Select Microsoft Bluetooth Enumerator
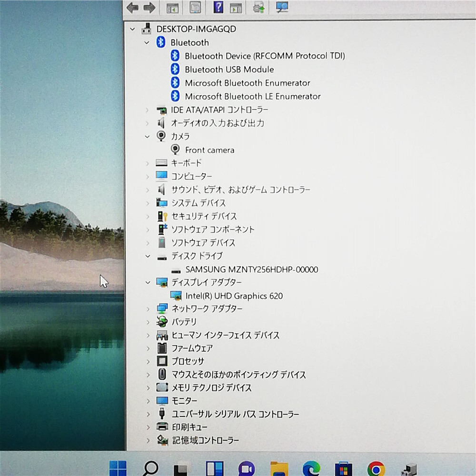This screenshot has height=476, width=476. pyautogui.click(x=248, y=83)
